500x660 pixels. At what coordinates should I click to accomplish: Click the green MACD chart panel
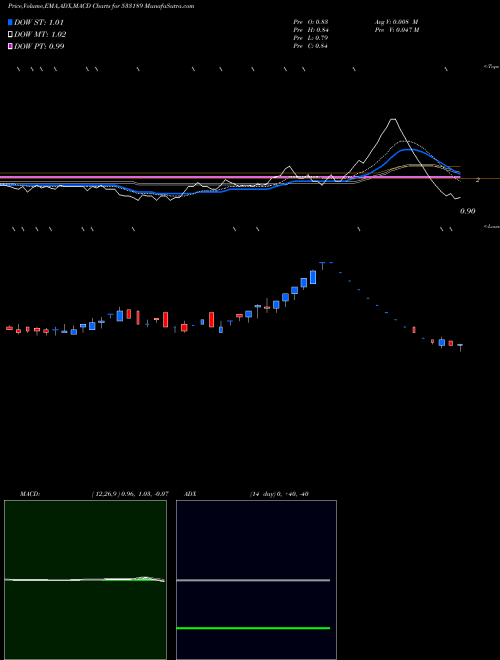coord(85,580)
